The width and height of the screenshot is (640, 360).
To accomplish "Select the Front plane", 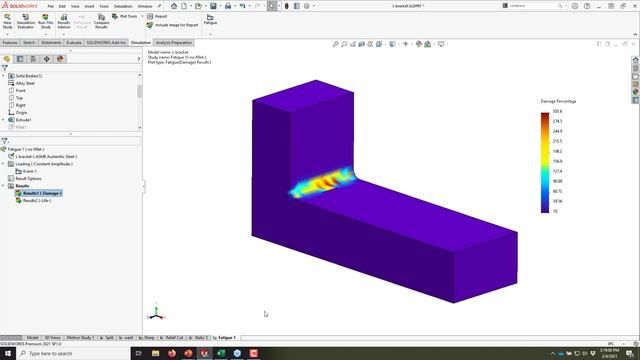I will 20,91.
